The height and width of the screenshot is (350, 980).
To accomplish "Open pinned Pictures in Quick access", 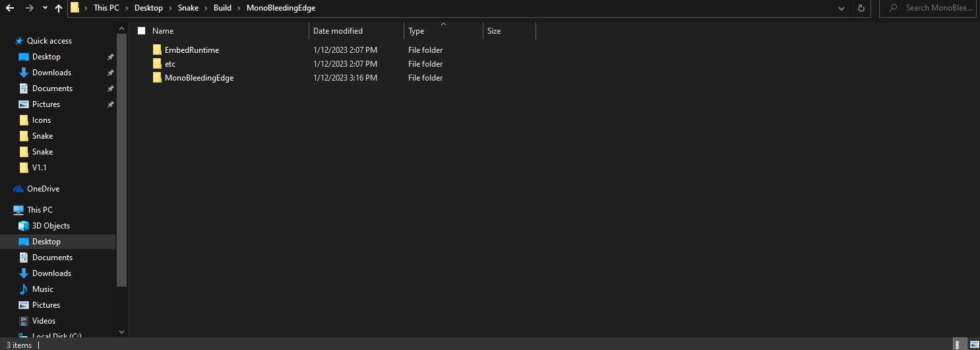I will click(46, 104).
